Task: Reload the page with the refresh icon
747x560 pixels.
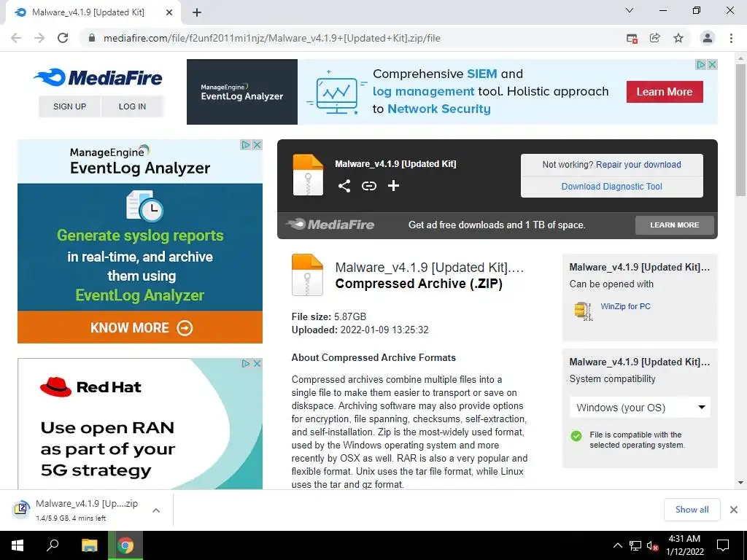Action: (x=63, y=38)
